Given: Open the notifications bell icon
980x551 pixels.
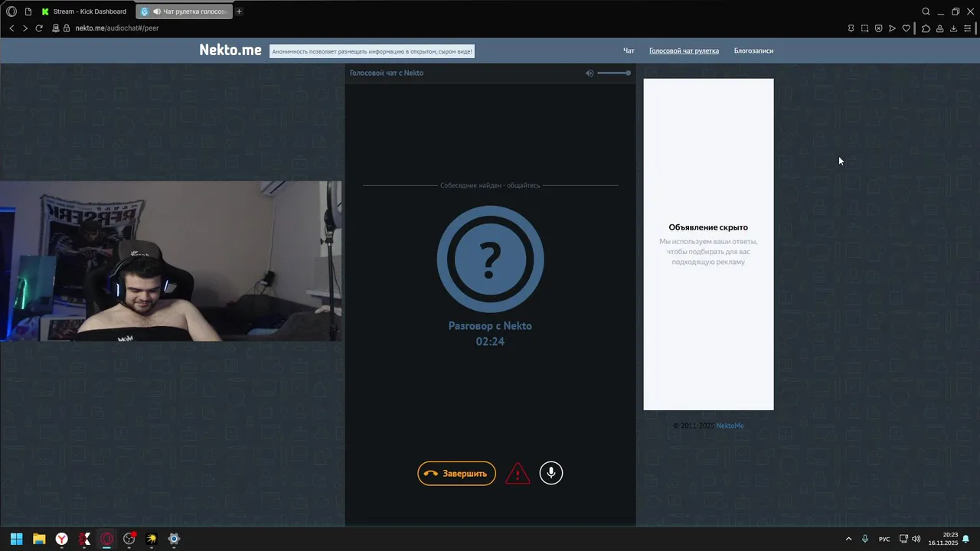Looking at the screenshot, I should pos(966,539).
